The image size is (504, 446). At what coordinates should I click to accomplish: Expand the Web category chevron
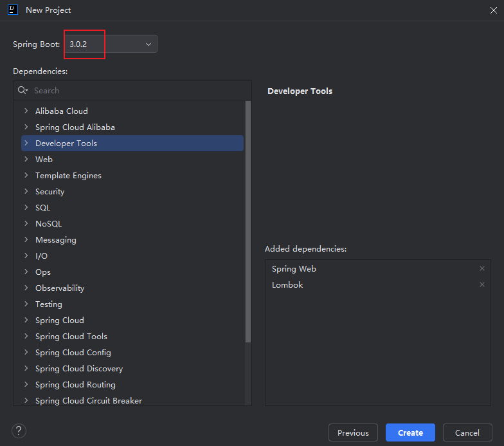tap(26, 160)
